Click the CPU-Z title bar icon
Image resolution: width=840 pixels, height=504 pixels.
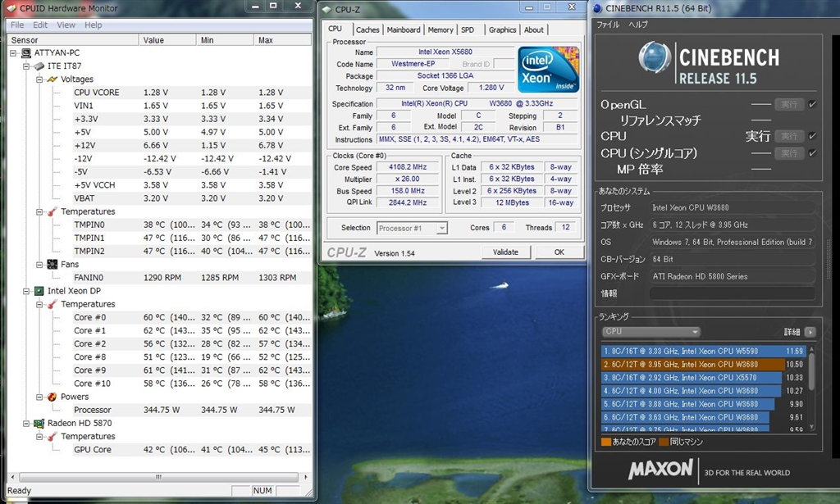coord(327,9)
